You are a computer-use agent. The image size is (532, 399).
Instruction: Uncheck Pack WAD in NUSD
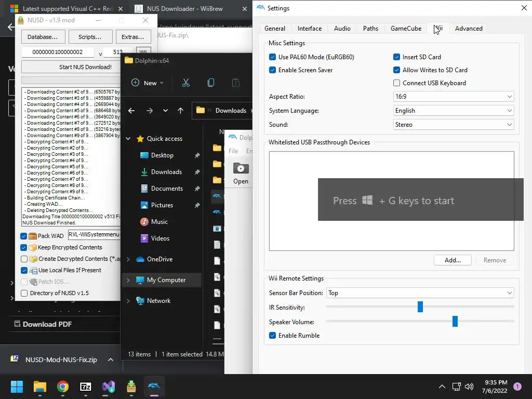[24, 236]
